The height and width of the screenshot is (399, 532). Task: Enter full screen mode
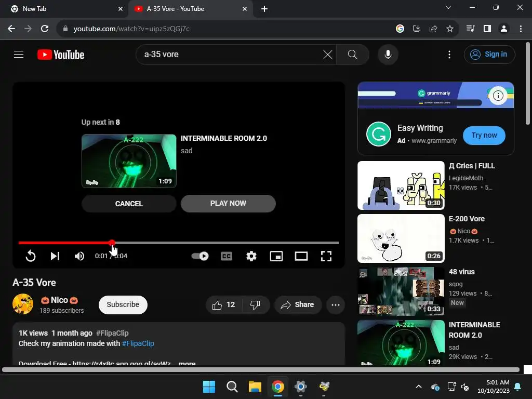click(x=326, y=256)
